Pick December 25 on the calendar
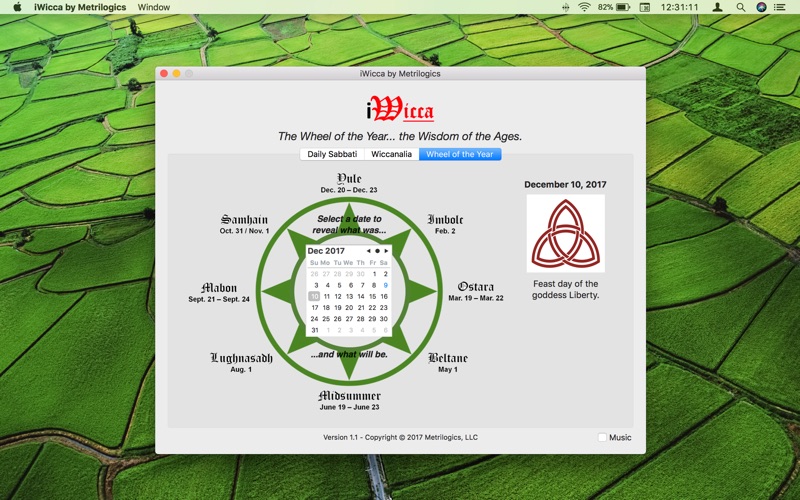Image resolution: width=800 pixels, height=500 pixels. (326, 319)
